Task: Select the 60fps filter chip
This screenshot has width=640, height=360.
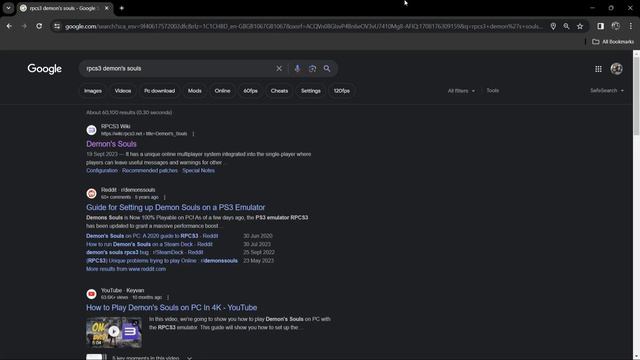Action: coord(251,91)
